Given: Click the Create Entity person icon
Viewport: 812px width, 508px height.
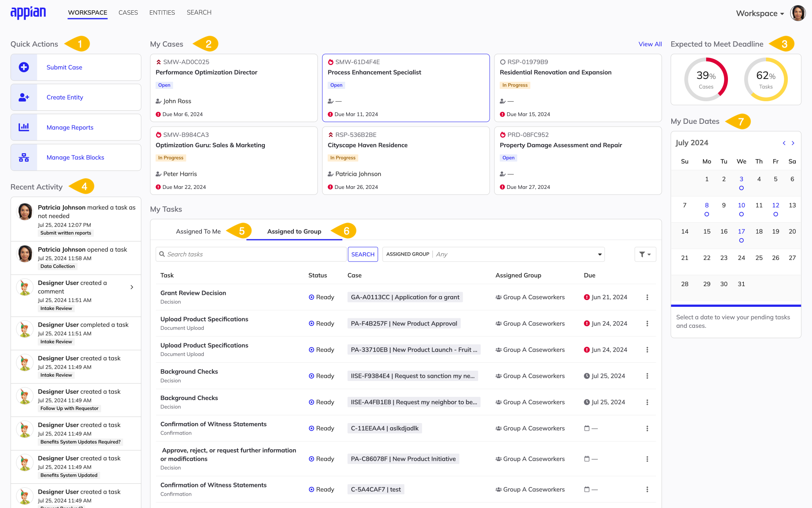Looking at the screenshot, I should click(x=24, y=97).
